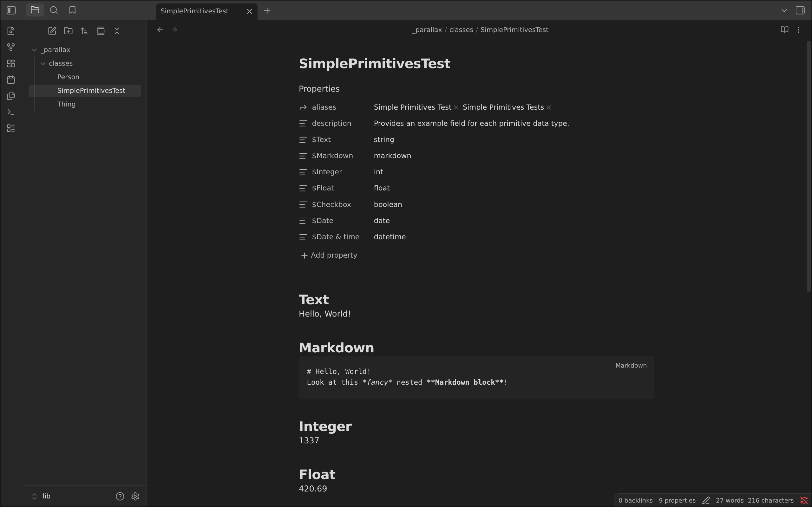Open the graph view from ribbon
Viewport: 812px width, 507px height.
click(x=11, y=47)
